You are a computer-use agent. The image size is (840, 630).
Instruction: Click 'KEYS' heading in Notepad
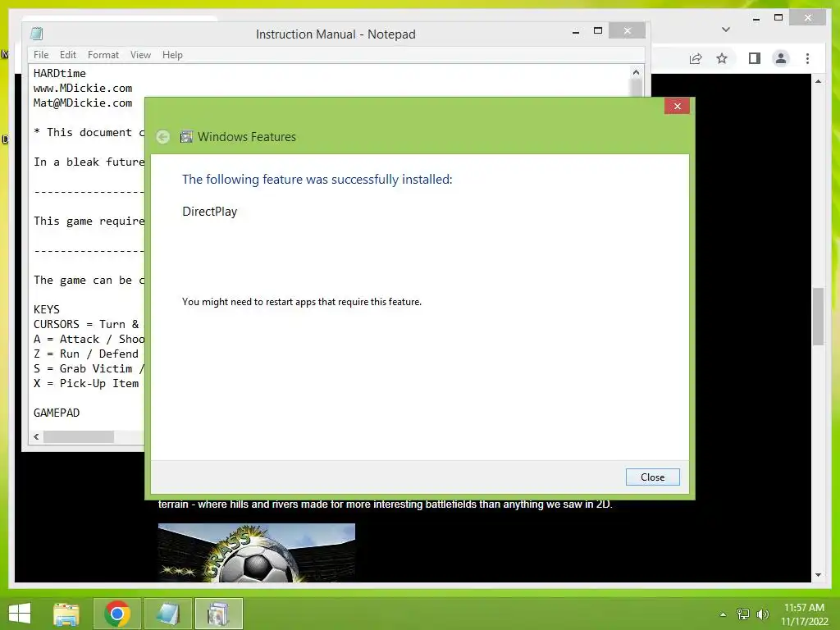click(x=47, y=309)
